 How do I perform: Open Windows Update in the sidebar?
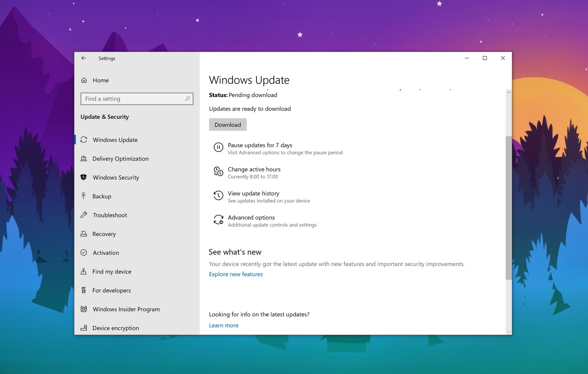click(137, 140)
